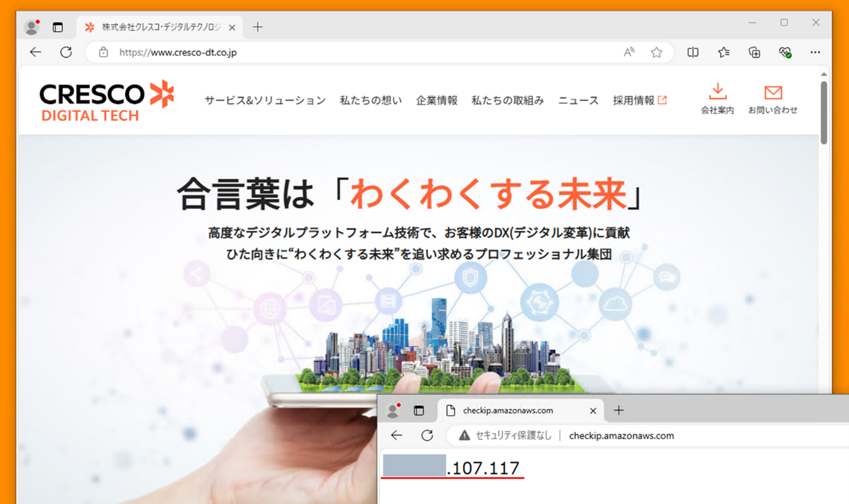Click the わくわくする未来 headline text
This screenshot has height=504, width=849.
pyautogui.click(x=488, y=195)
